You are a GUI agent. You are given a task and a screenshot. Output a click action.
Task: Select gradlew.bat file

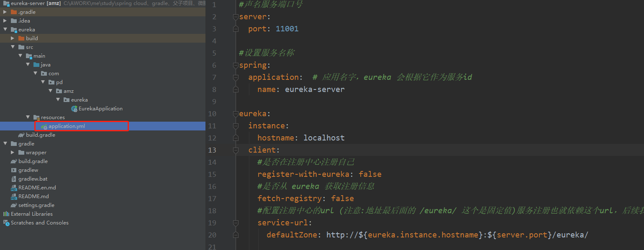tap(33, 179)
